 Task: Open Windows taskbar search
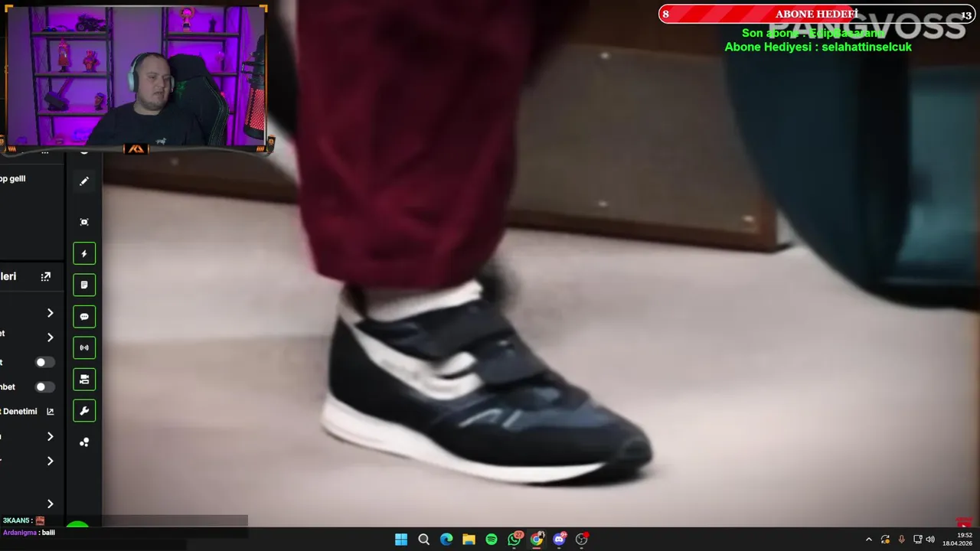click(x=423, y=540)
